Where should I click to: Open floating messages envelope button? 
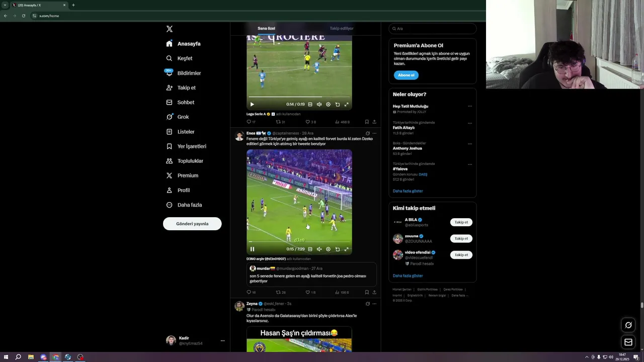point(628,342)
